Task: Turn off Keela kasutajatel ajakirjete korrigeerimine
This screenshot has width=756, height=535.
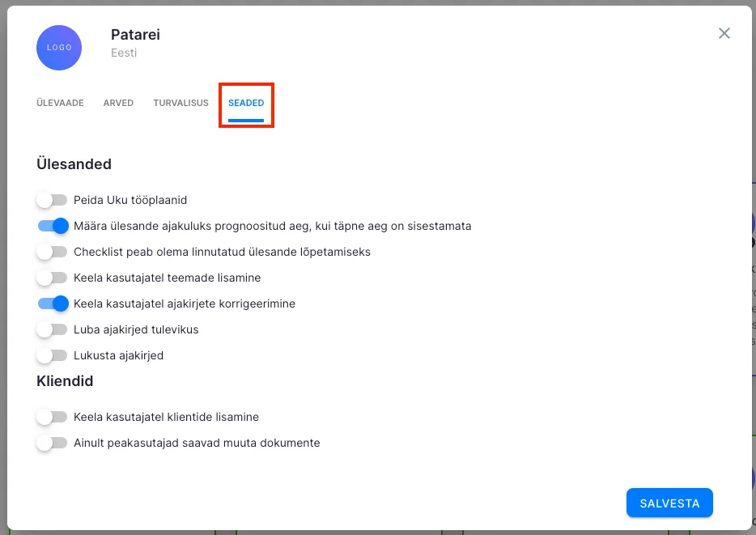Action: [x=52, y=304]
